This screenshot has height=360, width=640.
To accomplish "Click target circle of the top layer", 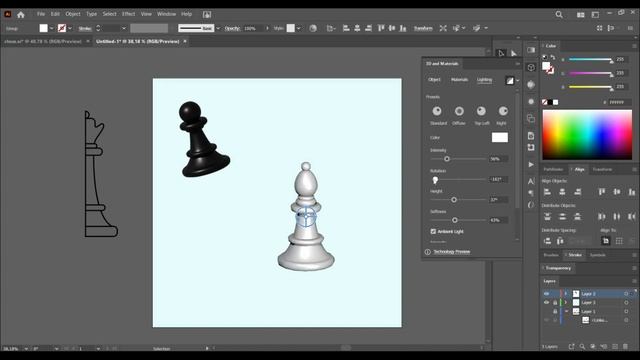I will pos(626,294).
